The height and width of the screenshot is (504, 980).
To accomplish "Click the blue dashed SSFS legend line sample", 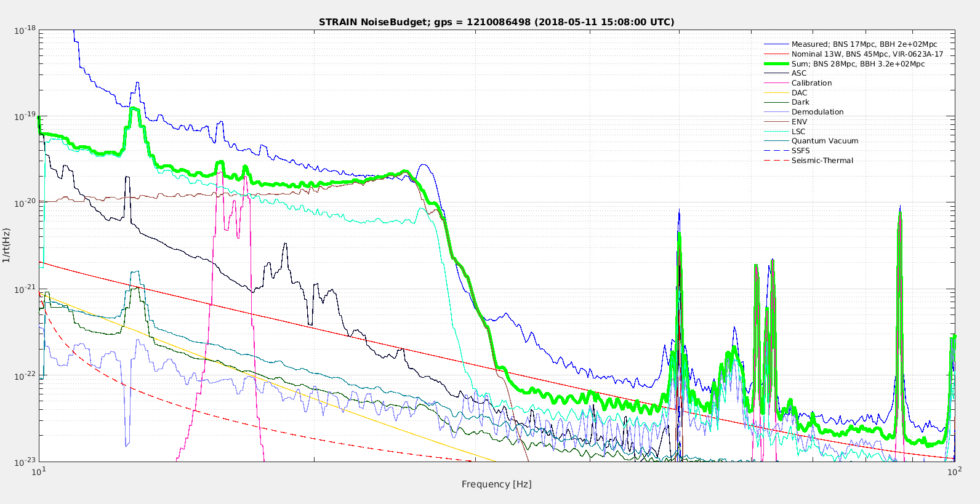I will (776, 151).
